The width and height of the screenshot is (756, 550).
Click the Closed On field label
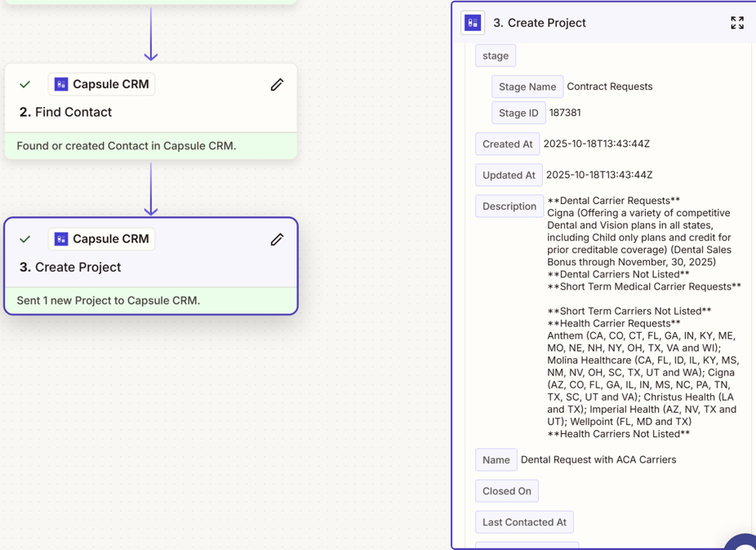(506, 491)
